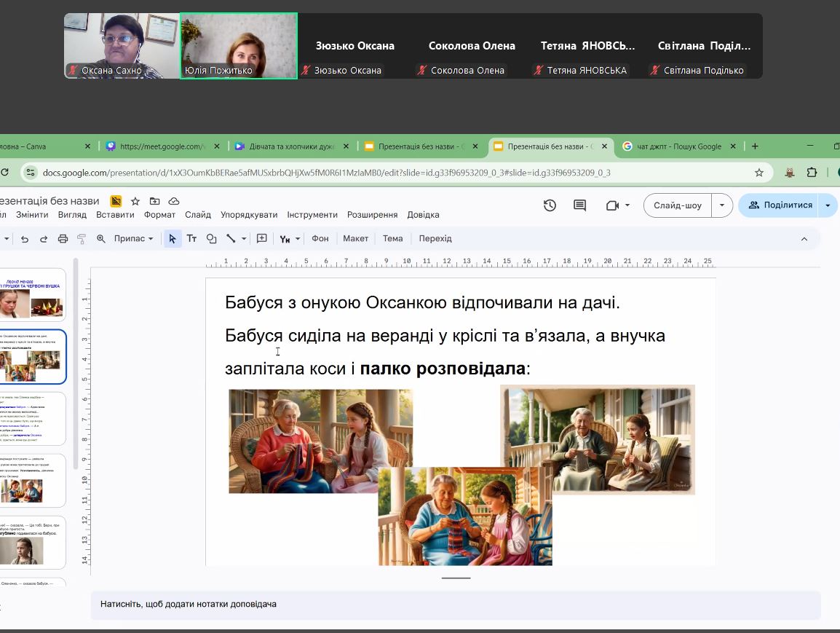Screen dimensions: 840x633
Task: Activate the Select cursor tool
Action: [173, 239]
